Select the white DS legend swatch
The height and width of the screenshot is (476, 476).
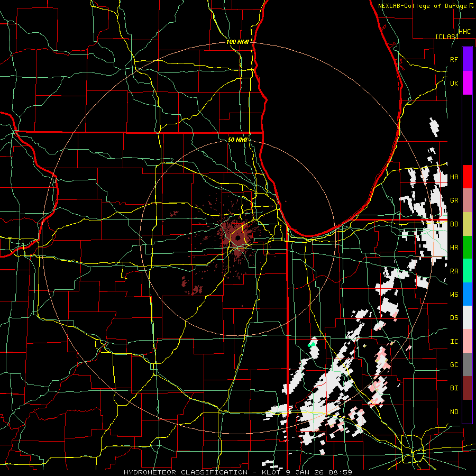(467, 317)
